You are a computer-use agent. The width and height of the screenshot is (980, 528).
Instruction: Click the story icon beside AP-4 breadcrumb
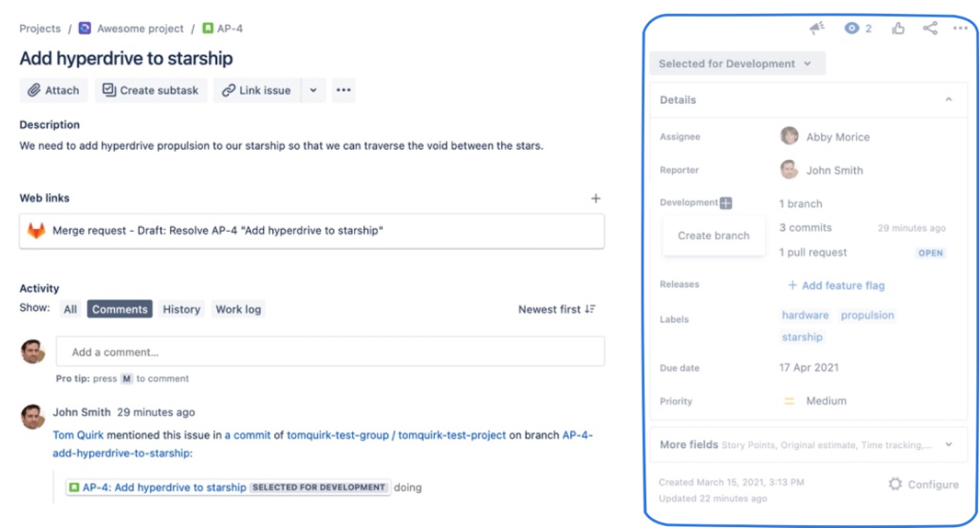[x=208, y=29]
